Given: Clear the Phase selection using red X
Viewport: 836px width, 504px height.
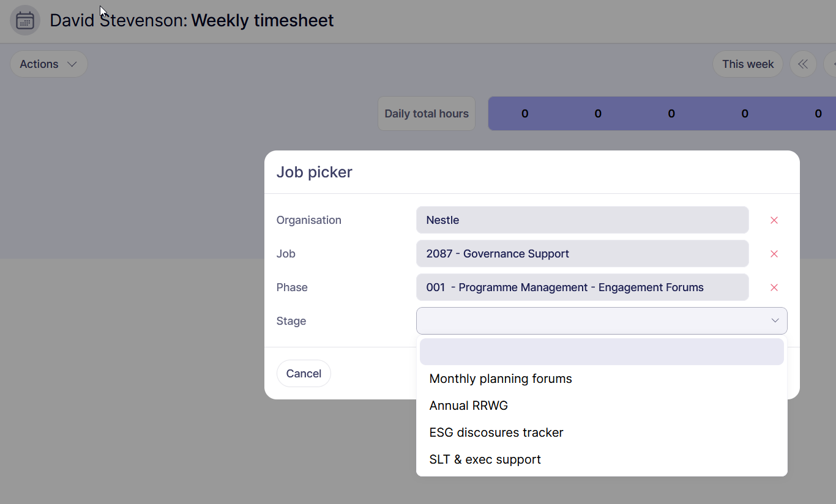Looking at the screenshot, I should pos(774,287).
